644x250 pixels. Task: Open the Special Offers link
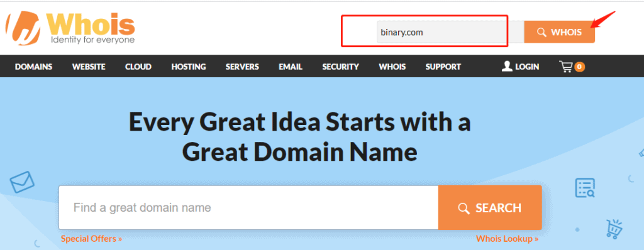point(91,239)
